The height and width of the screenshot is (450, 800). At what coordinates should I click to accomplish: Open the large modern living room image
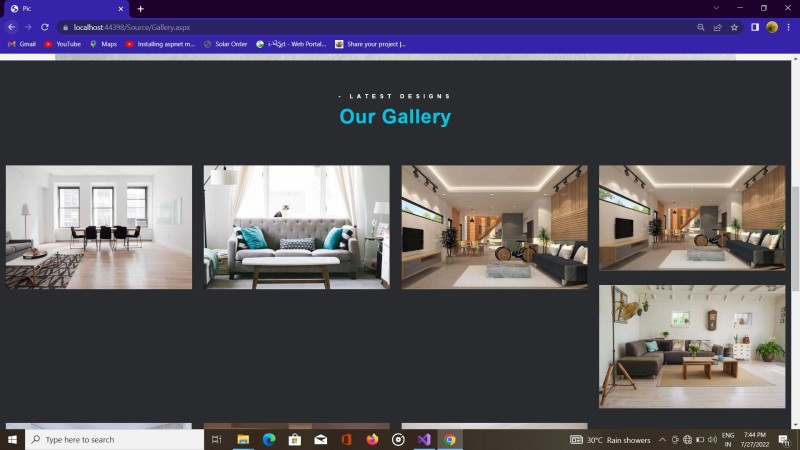click(x=494, y=227)
